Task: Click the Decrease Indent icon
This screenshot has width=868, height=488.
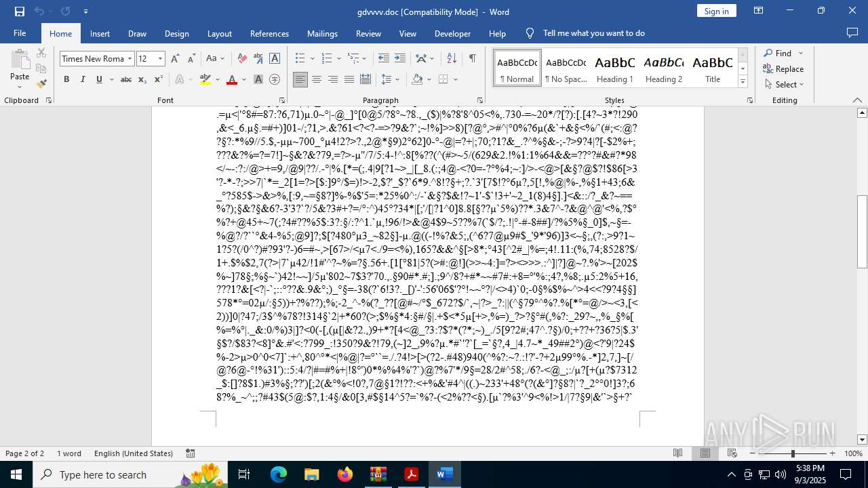Action: point(384,59)
